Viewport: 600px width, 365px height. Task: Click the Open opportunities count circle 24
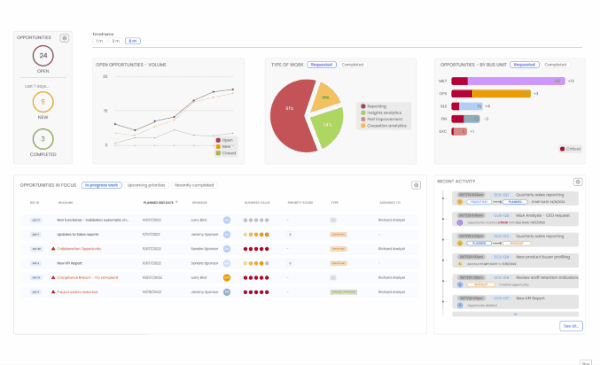[x=43, y=56]
